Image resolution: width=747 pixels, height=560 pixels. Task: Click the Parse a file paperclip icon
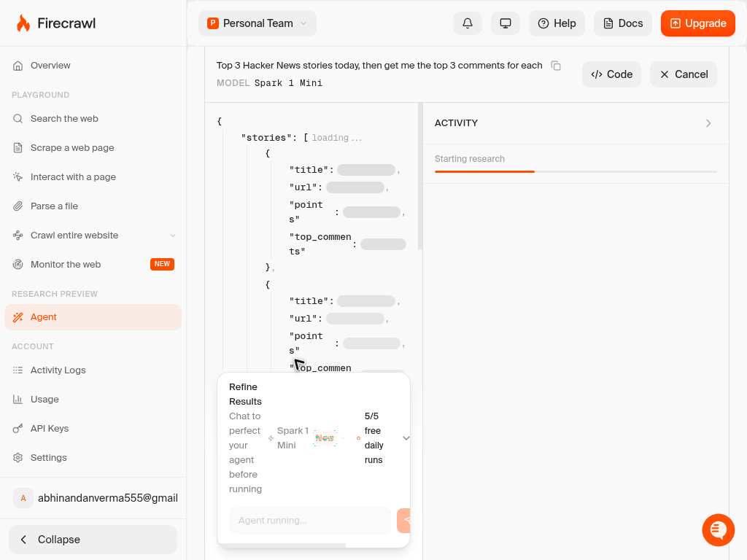coord(18,206)
